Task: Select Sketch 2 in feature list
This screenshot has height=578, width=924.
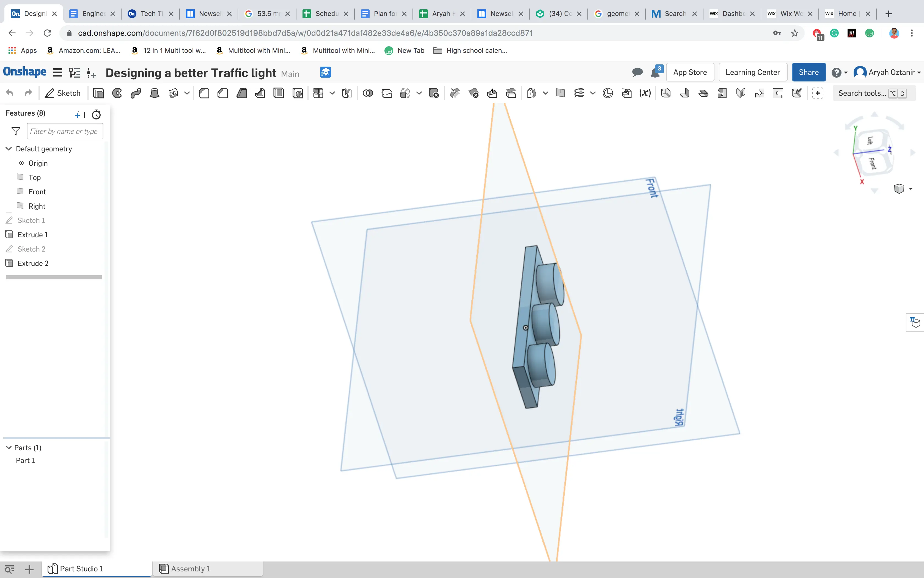Action: 31,249
